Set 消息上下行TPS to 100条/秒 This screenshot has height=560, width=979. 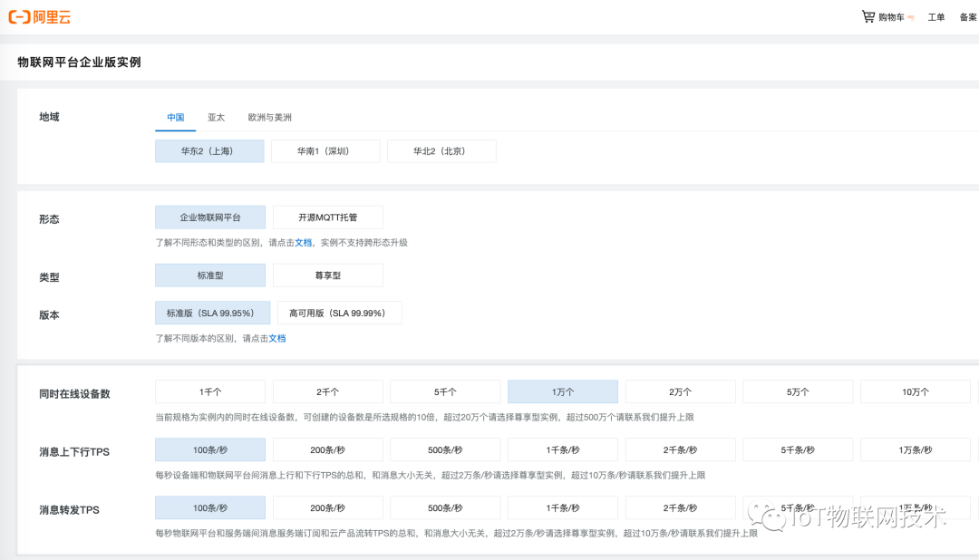(210, 449)
